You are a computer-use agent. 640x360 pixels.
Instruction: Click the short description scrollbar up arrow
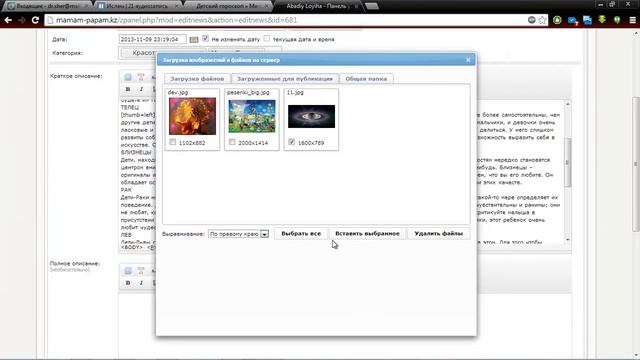(567, 104)
